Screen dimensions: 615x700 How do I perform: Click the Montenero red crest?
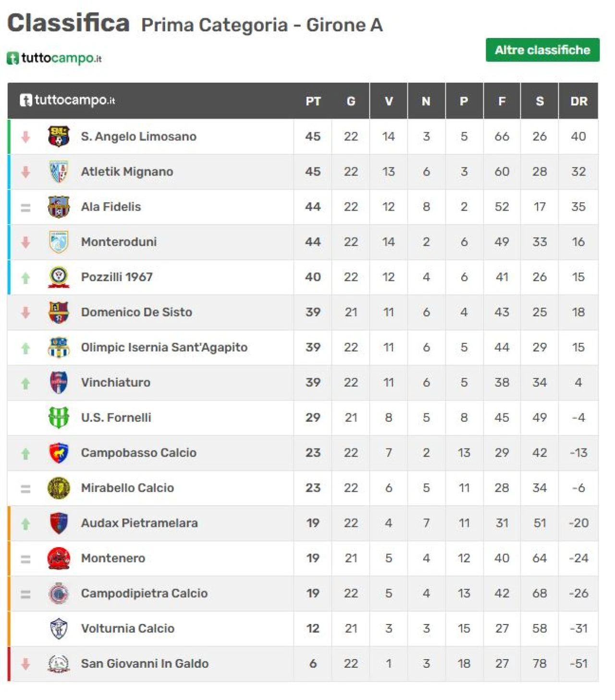click(59, 558)
